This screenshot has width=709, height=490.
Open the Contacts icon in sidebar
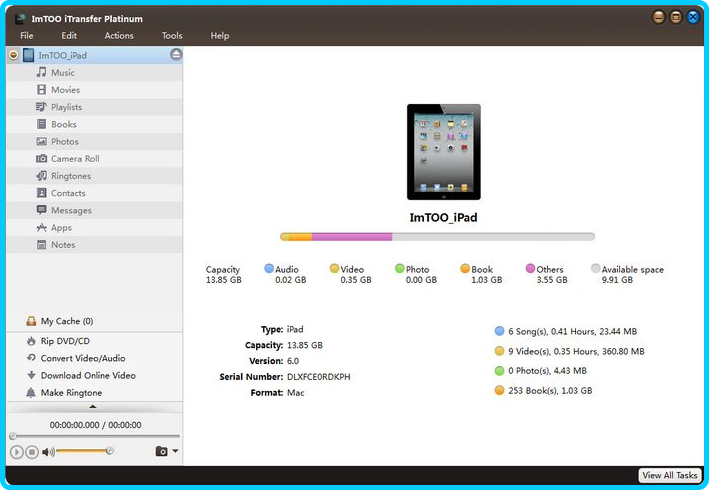click(42, 193)
